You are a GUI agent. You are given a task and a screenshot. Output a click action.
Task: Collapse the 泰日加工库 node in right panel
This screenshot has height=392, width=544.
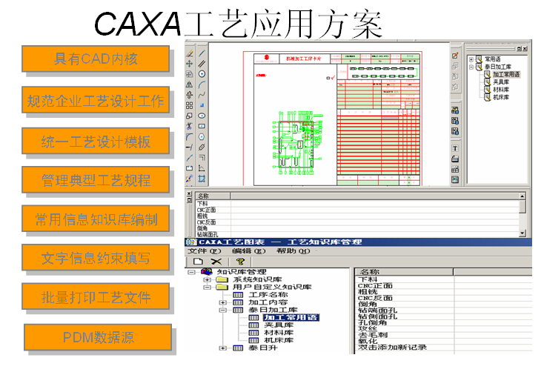[x=471, y=67]
